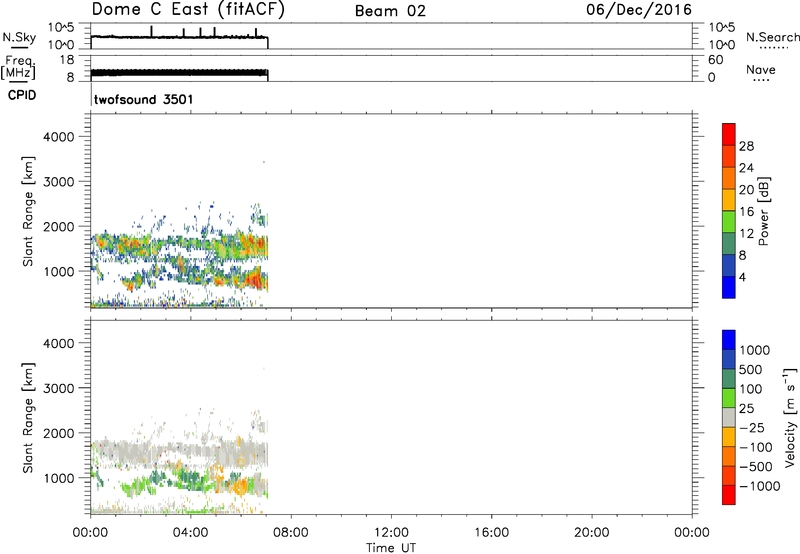The image size is (800, 554).
Task: Click '4000' on power panel's range axis
Action: coord(59,137)
